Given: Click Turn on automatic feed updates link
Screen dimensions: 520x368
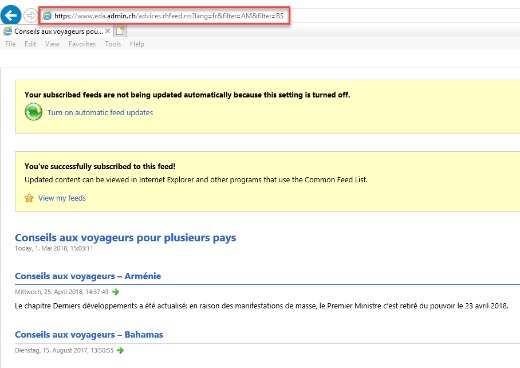Looking at the screenshot, I should (100, 112).
